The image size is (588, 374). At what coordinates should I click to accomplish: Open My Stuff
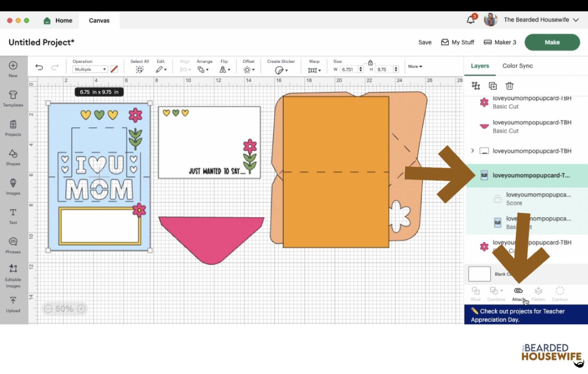coord(457,42)
